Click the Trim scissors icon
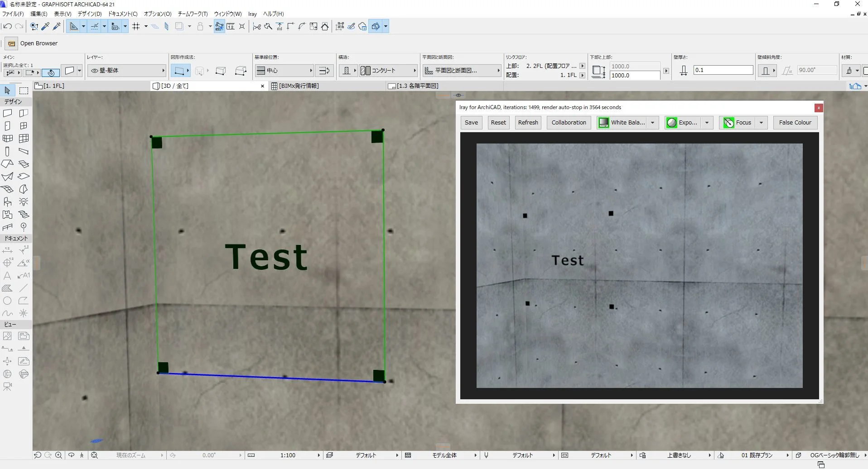The width and height of the screenshot is (868, 469). [x=256, y=26]
